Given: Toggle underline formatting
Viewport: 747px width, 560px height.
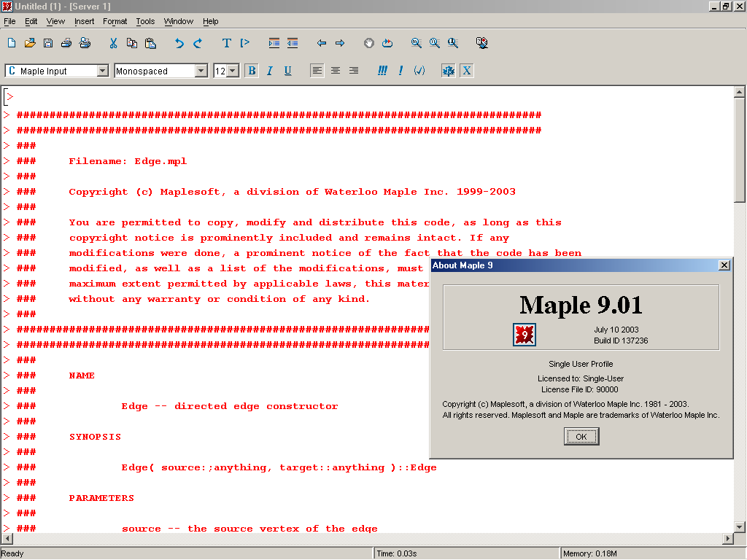Looking at the screenshot, I should [287, 71].
